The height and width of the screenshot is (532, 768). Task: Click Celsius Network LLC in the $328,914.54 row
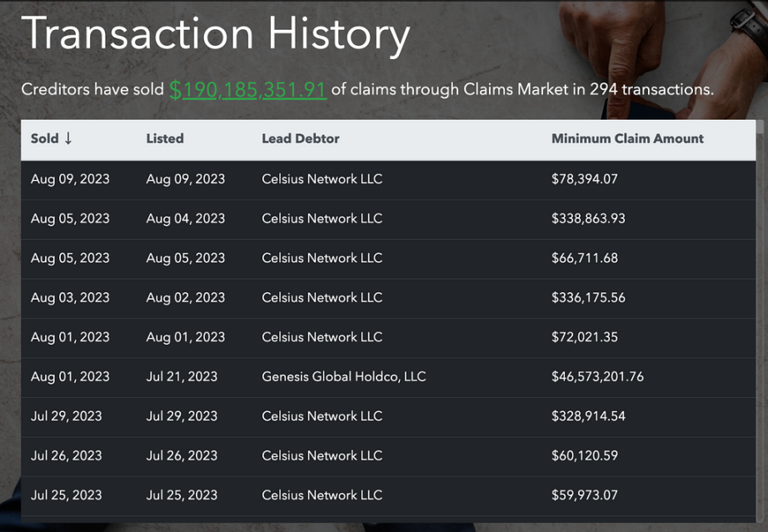(322, 416)
